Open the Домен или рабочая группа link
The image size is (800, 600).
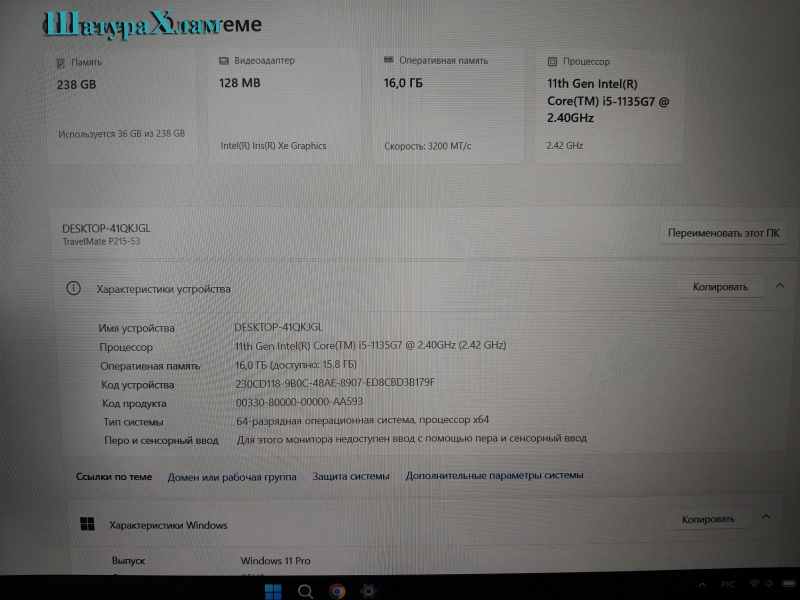[232, 477]
